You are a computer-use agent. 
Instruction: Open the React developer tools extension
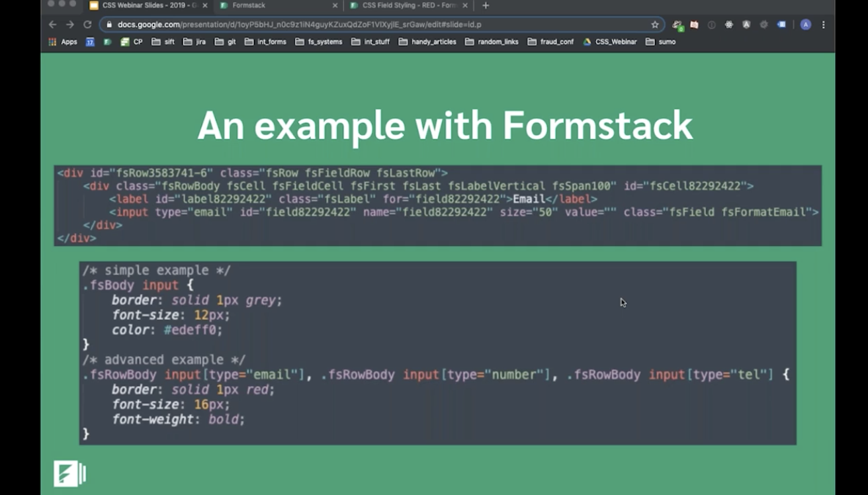coord(729,24)
